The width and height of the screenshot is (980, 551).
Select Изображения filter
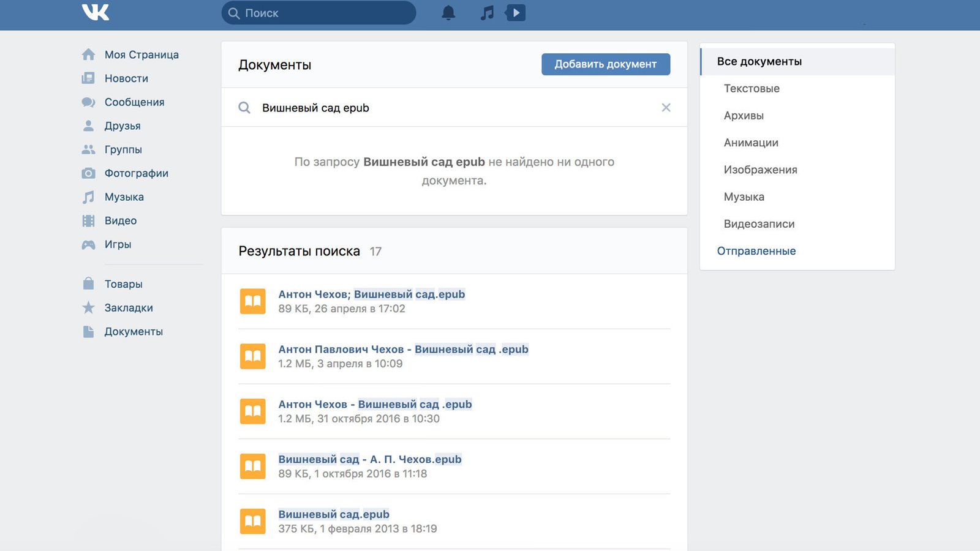coord(760,170)
